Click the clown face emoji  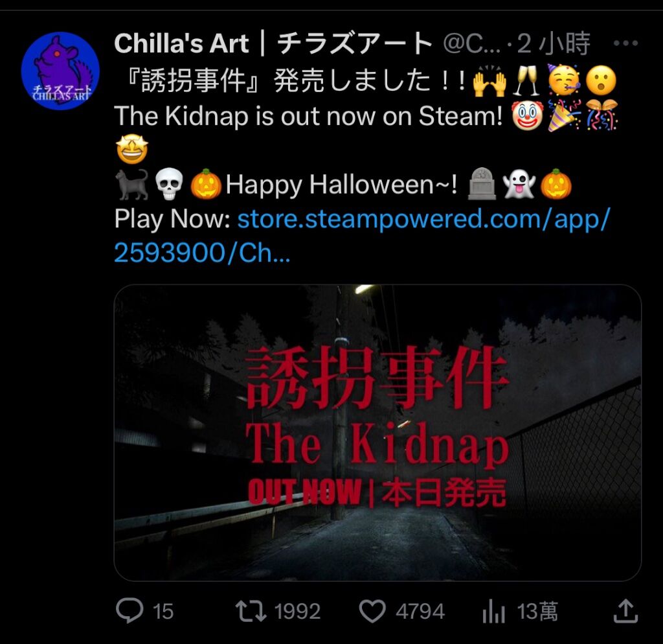(x=527, y=115)
